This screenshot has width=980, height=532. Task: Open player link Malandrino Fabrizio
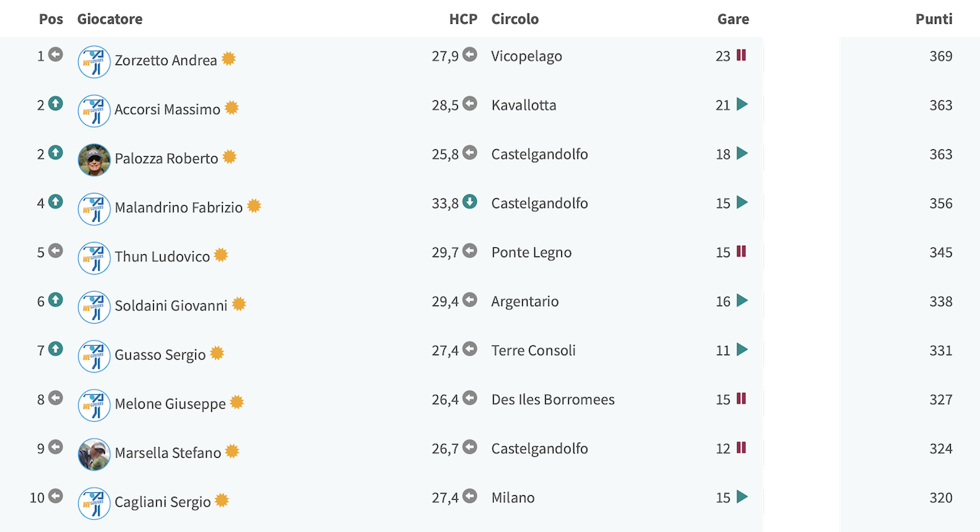coord(178,207)
